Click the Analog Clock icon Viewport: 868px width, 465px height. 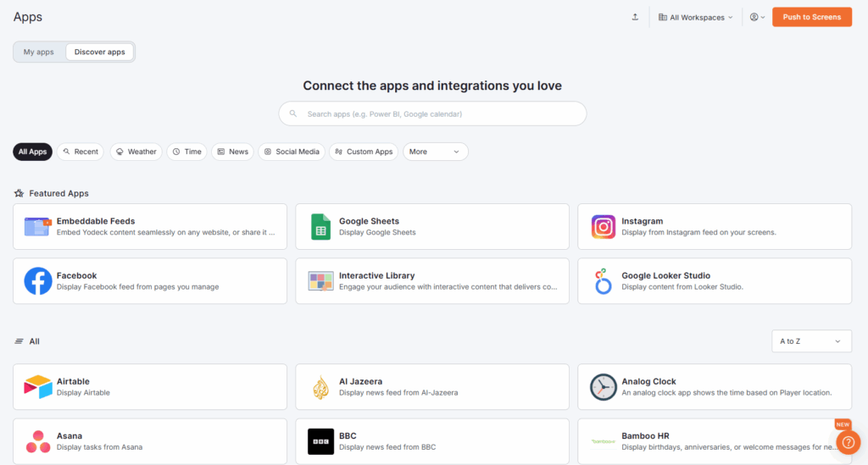point(604,387)
